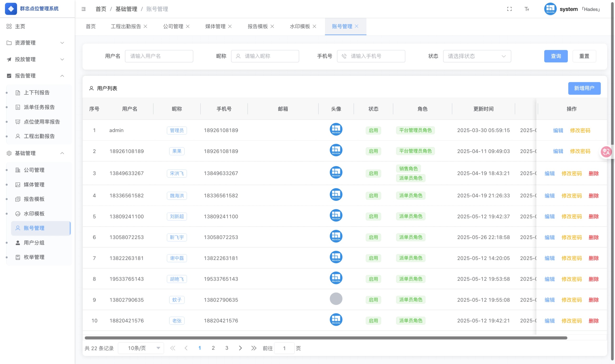Open the 10条/页 page size dropdown

(x=141, y=348)
